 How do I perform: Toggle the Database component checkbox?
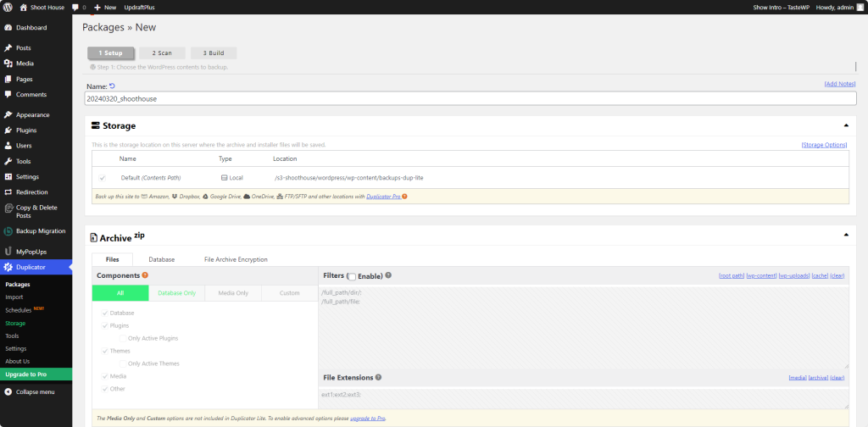point(105,313)
